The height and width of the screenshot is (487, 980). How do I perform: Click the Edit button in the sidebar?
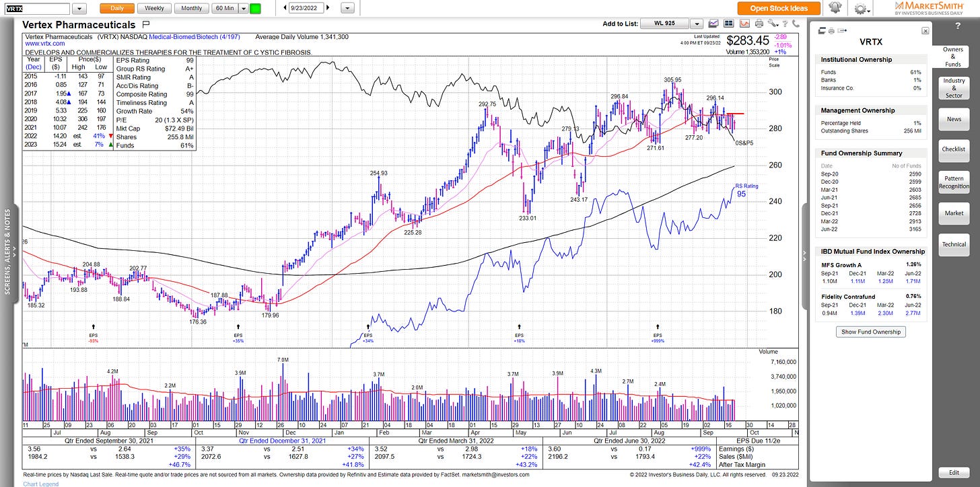pos(954,473)
